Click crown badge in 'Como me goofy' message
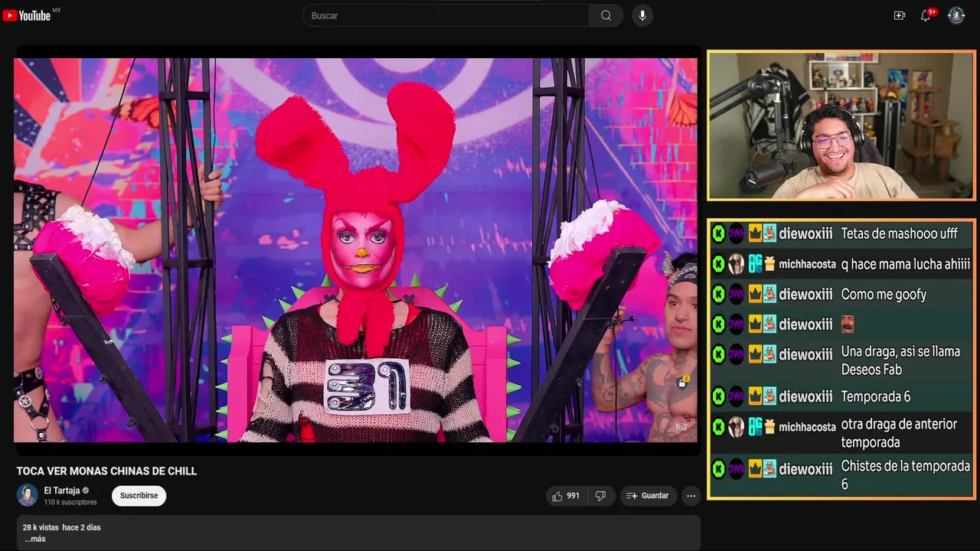 tap(755, 295)
